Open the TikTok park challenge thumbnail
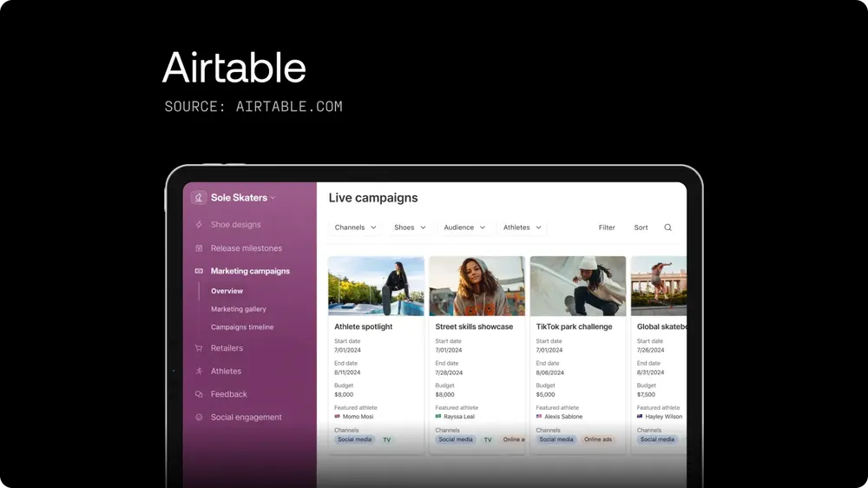 tap(577, 286)
